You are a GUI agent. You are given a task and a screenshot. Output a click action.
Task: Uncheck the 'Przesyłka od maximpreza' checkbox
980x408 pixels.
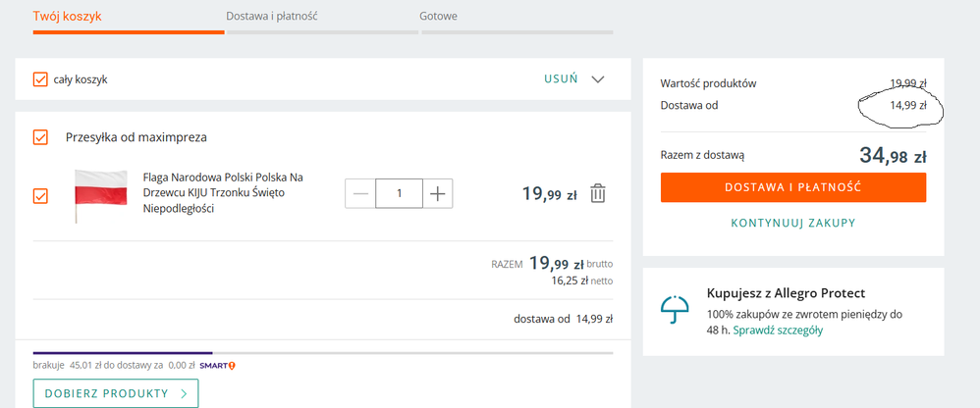40,137
